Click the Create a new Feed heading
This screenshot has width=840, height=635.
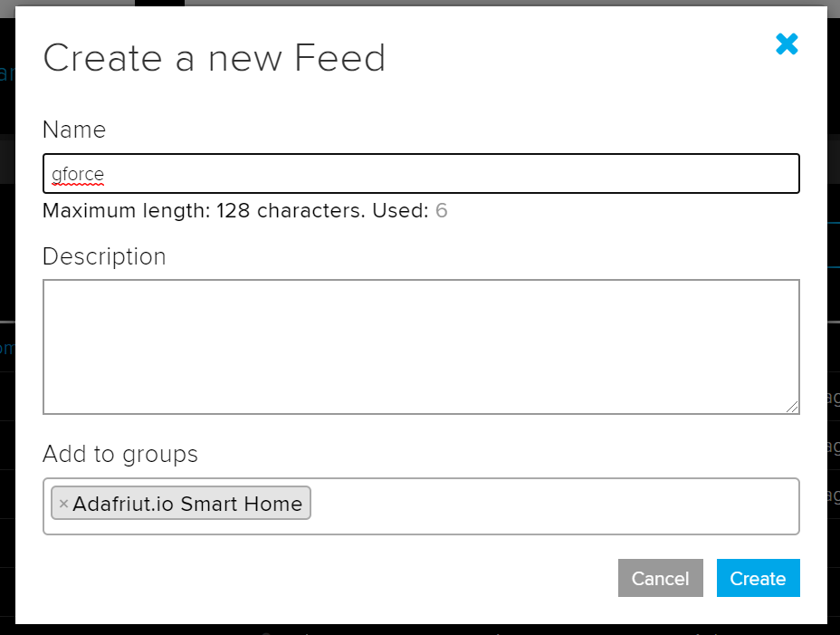[x=215, y=59]
